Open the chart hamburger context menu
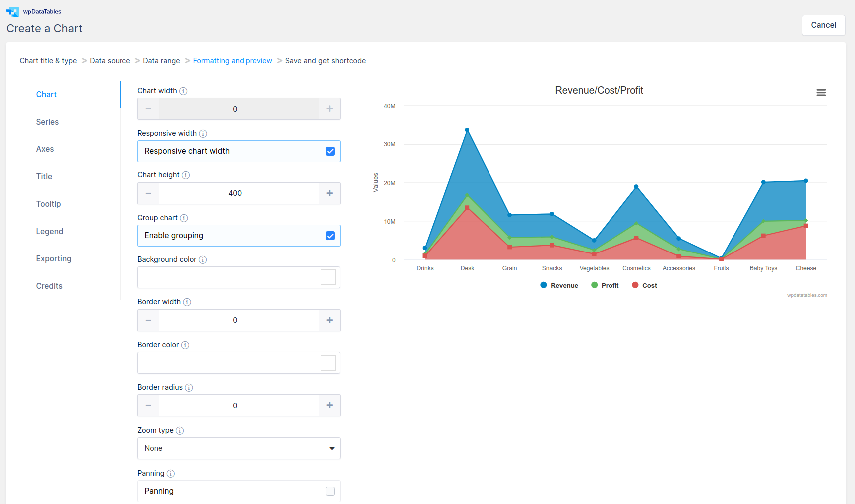This screenshot has height=504, width=855. pos(821,93)
